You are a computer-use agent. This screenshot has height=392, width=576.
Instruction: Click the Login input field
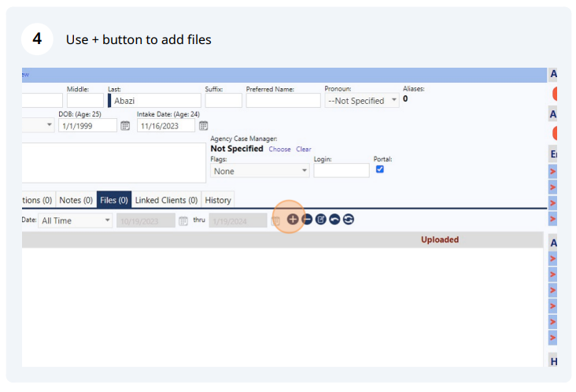[342, 171]
